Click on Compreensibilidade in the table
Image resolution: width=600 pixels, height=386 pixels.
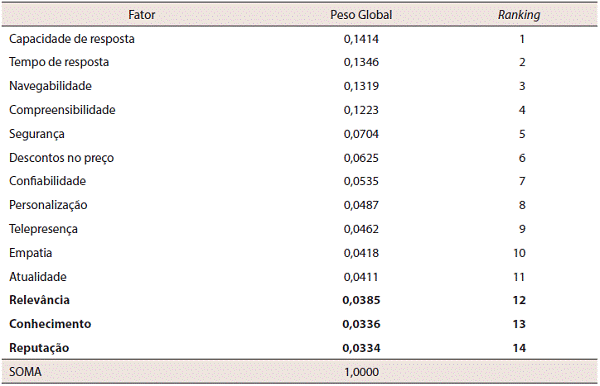coord(62,110)
